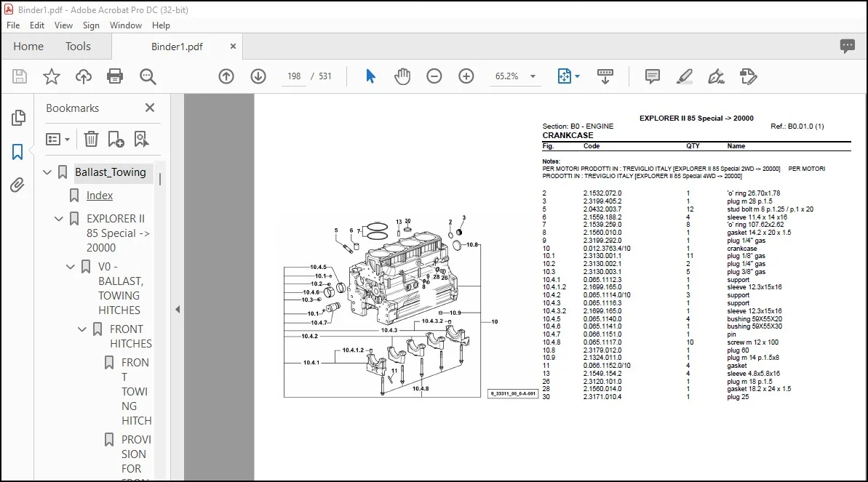Click figure label 9_33311_00_0-A-001
The image size is (868, 482).
pos(513,394)
